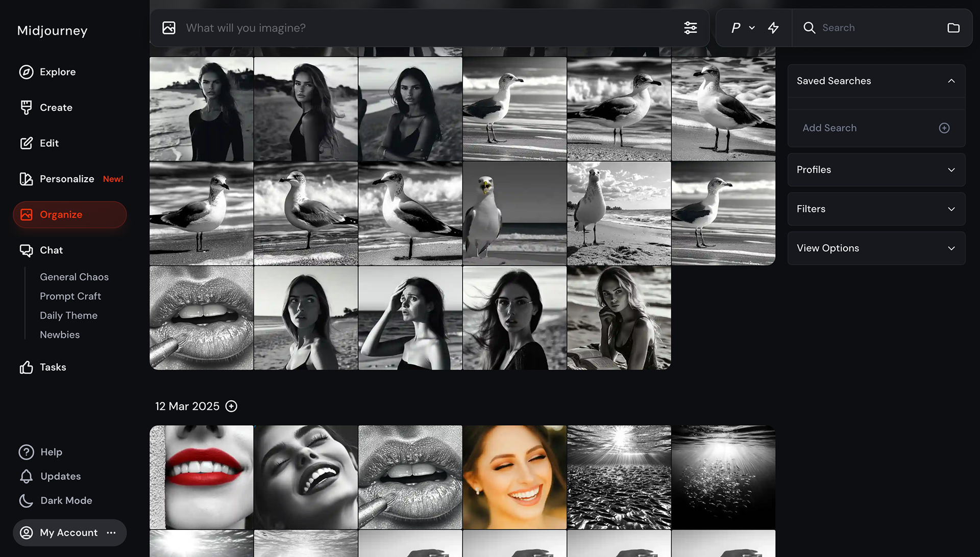Open the P personalization profile dropdown
The height and width of the screenshot is (557, 980).
click(x=743, y=28)
